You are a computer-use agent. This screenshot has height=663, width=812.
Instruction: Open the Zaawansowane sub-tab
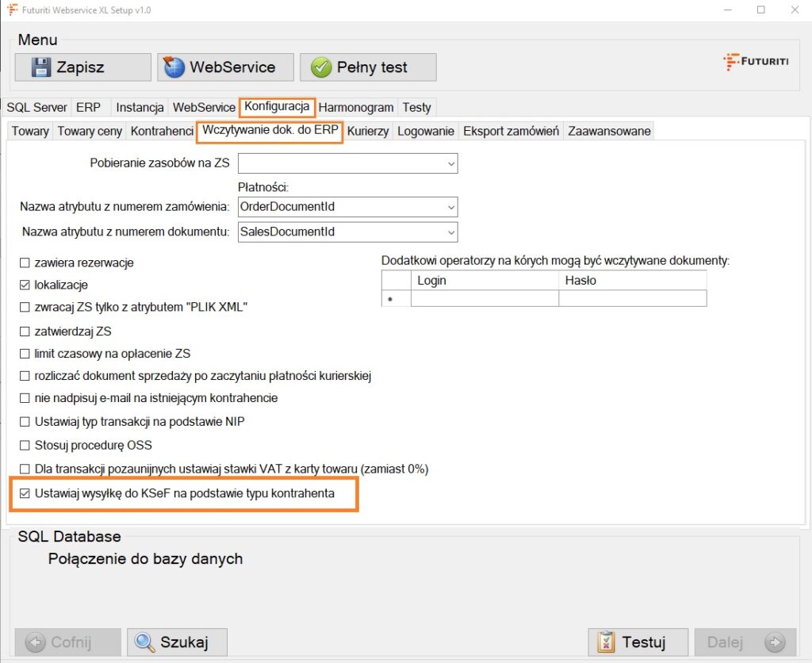[x=609, y=131]
